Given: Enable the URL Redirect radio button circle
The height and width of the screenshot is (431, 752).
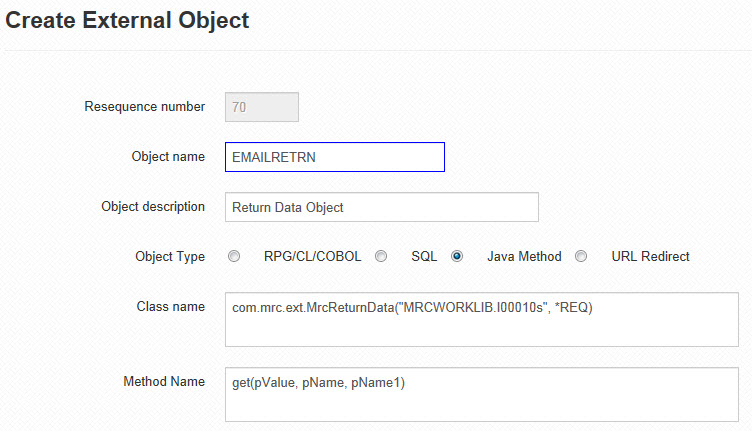Looking at the screenshot, I should click(x=581, y=256).
